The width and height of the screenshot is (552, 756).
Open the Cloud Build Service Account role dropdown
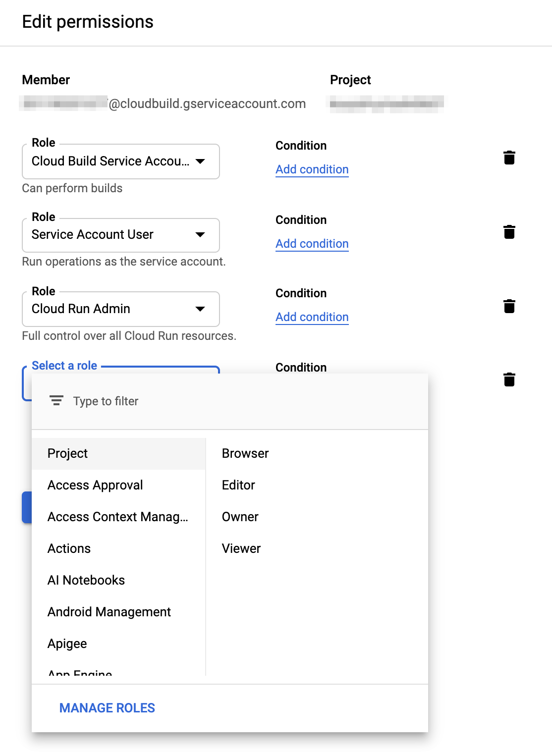[121, 162]
